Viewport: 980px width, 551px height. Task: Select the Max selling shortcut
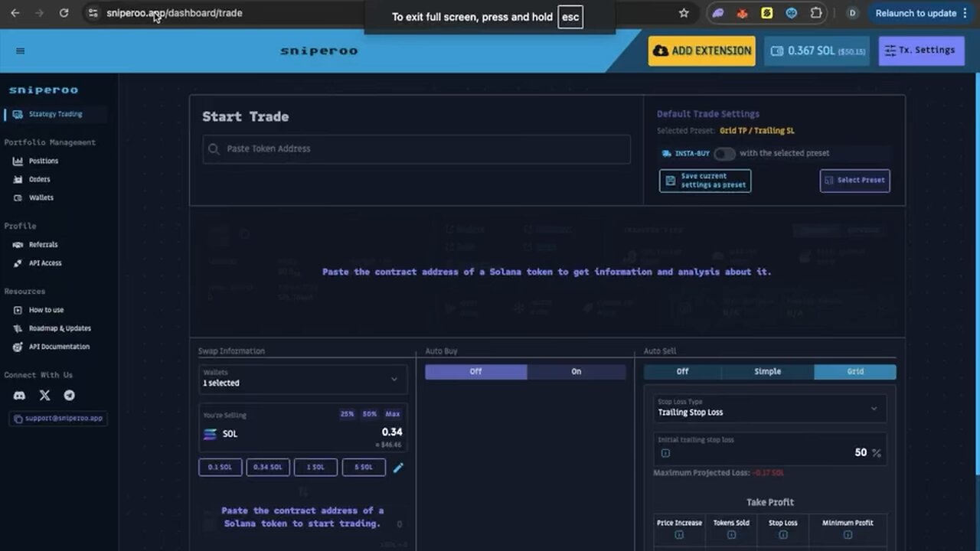coord(393,414)
